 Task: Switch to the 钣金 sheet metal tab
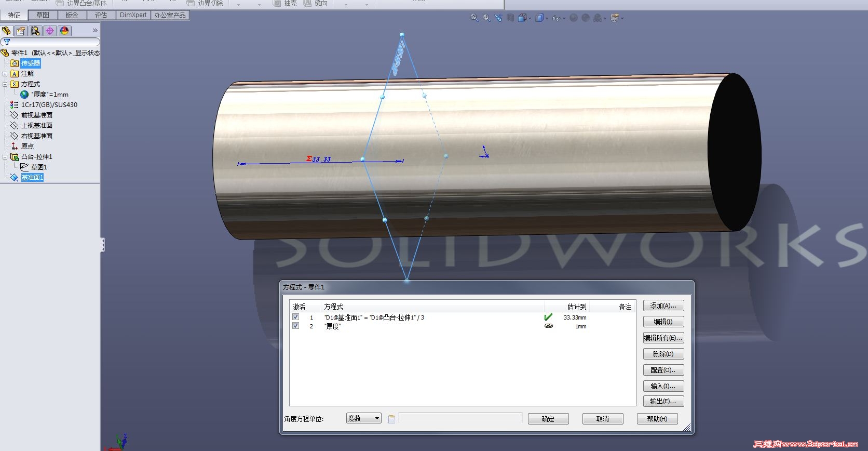[72, 15]
